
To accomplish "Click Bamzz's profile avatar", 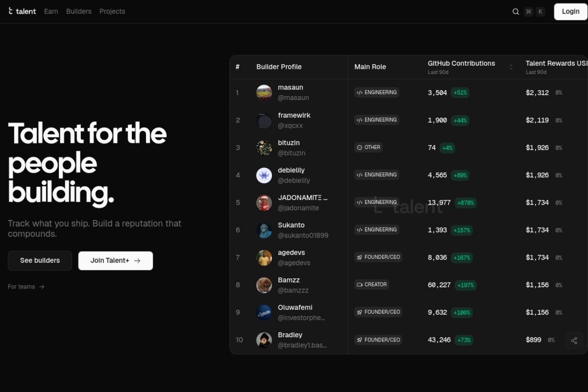I will [264, 285].
